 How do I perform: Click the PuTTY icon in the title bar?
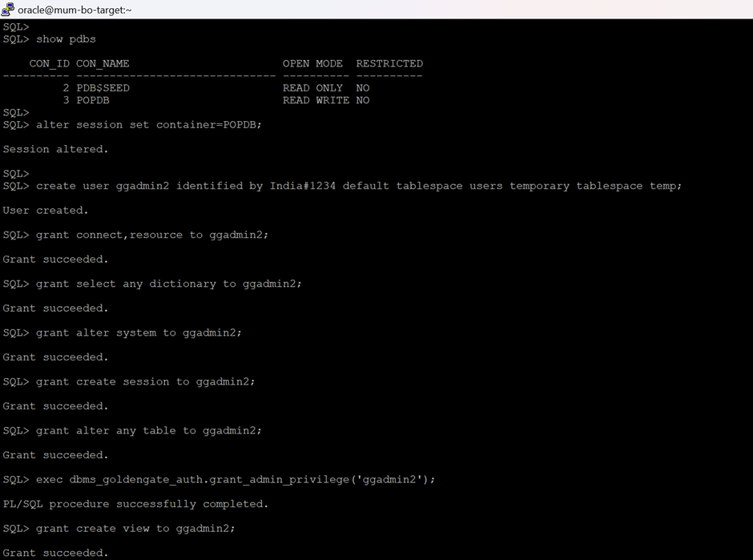click(8, 10)
